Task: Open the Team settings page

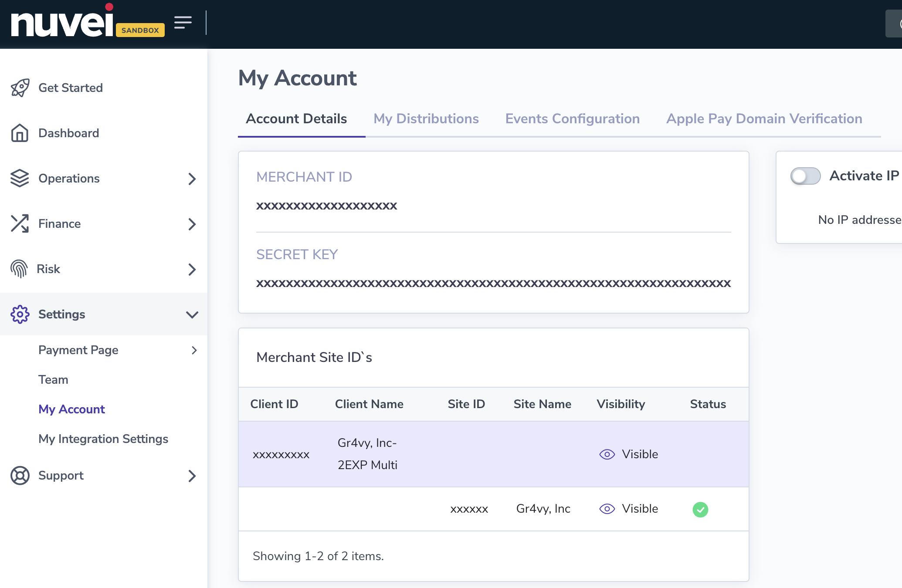Action: click(53, 380)
